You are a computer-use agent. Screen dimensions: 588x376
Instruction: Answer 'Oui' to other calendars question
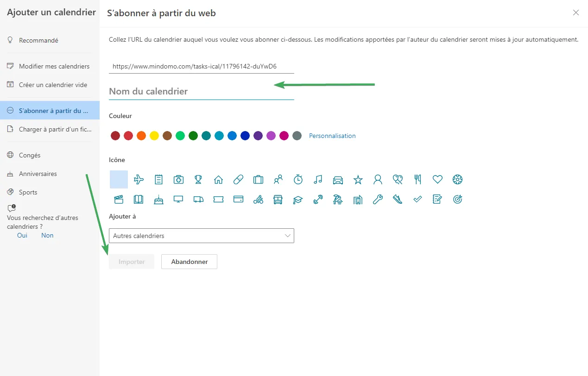pos(22,235)
